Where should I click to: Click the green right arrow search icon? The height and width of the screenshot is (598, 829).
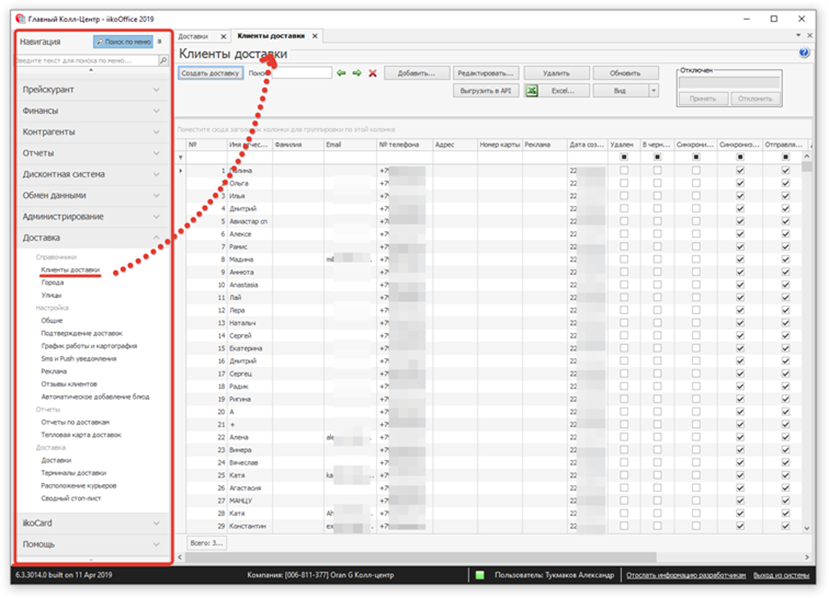pos(356,73)
